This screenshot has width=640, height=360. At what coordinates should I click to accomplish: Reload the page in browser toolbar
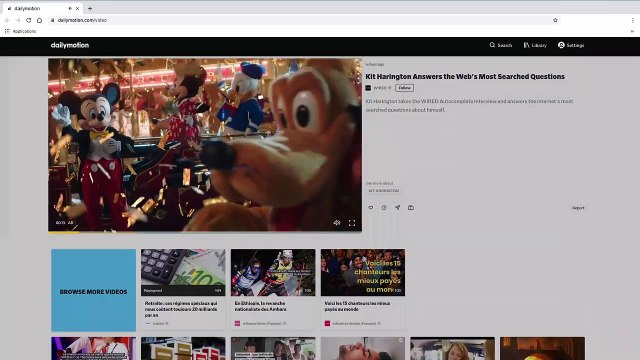tap(29, 20)
